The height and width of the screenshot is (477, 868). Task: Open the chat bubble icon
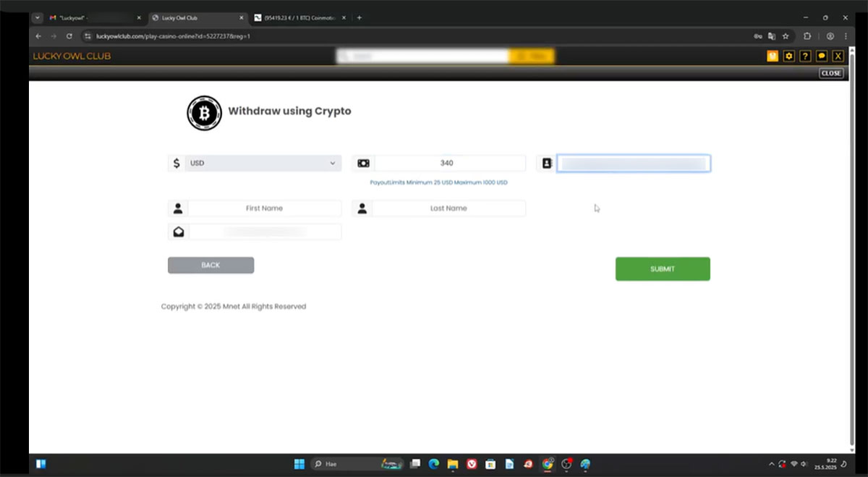[x=822, y=56]
